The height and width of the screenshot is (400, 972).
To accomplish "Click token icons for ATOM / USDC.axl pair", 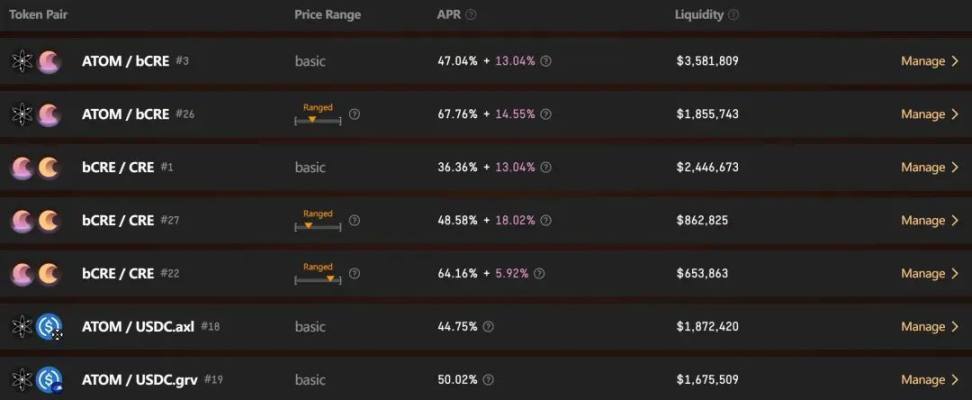I will point(36,326).
